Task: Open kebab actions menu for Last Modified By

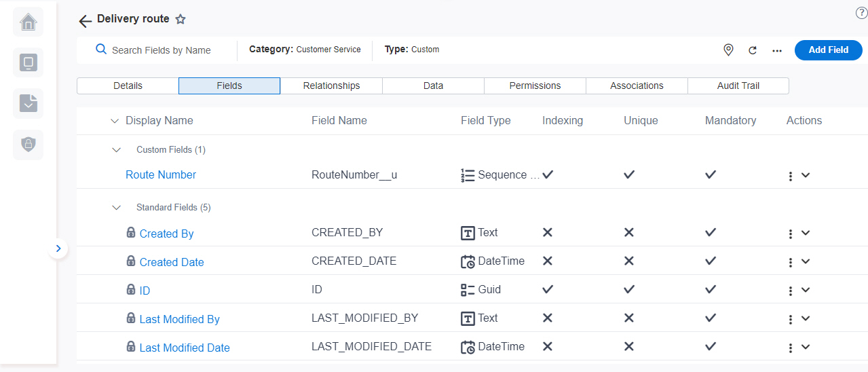Action: [x=791, y=320]
